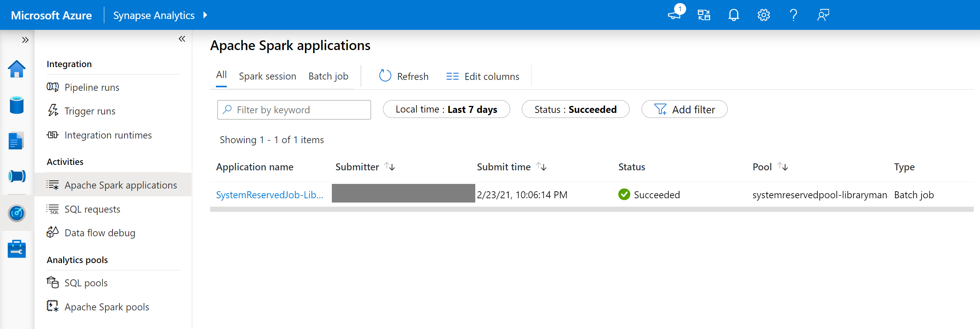Open the Integrate hub pipeline icon

(17, 176)
